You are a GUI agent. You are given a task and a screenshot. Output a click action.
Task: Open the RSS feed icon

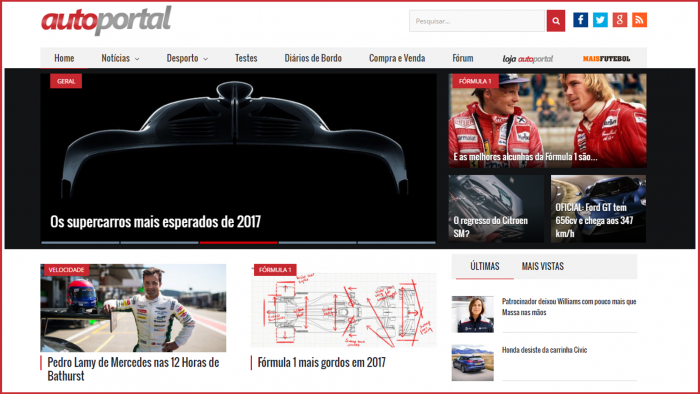point(639,20)
